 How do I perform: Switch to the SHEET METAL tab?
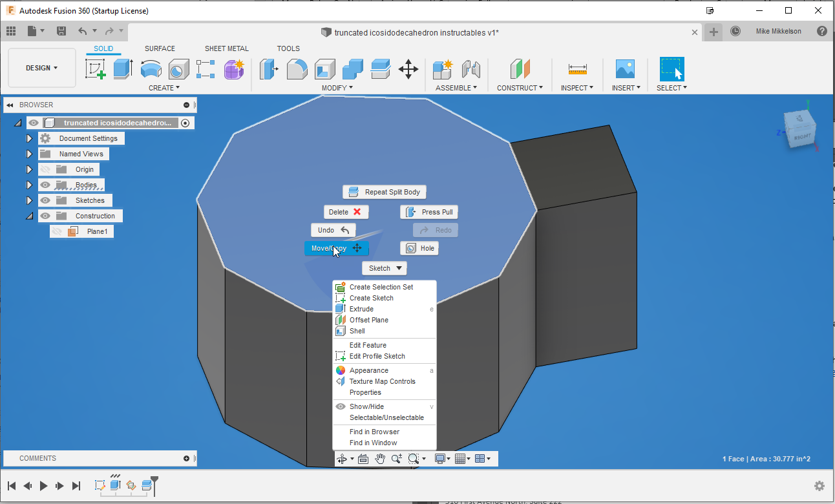click(226, 48)
